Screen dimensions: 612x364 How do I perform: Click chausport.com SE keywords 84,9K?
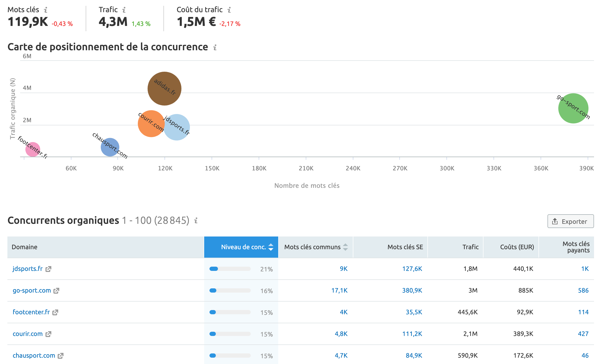coord(414,356)
